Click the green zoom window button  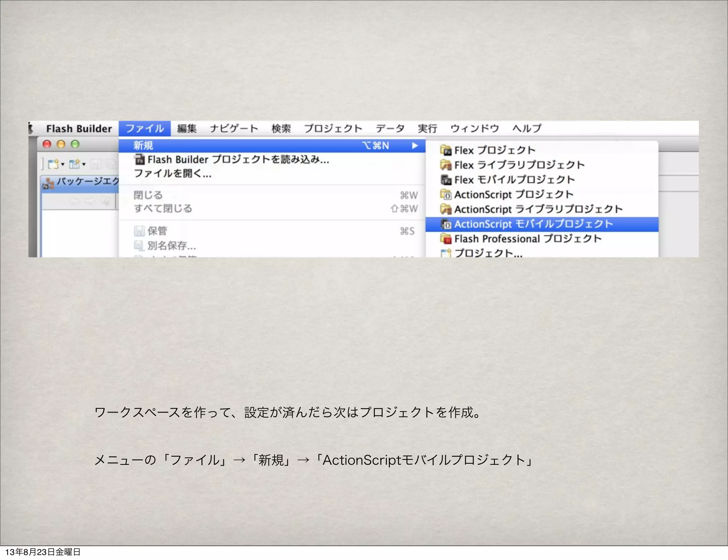point(75,144)
